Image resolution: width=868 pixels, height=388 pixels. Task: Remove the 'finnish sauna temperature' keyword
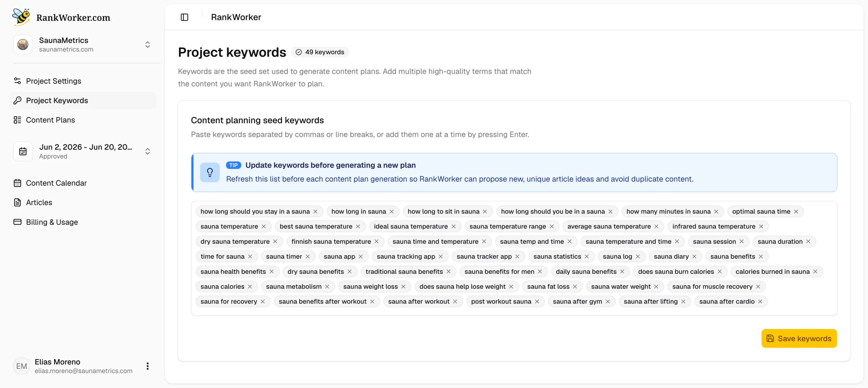(376, 241)
